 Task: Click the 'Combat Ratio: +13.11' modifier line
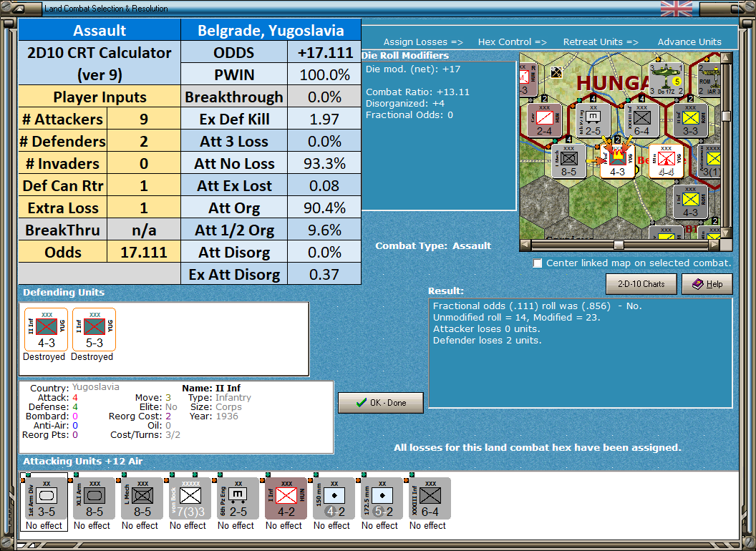pyautogui.click(x=417, y=92)
